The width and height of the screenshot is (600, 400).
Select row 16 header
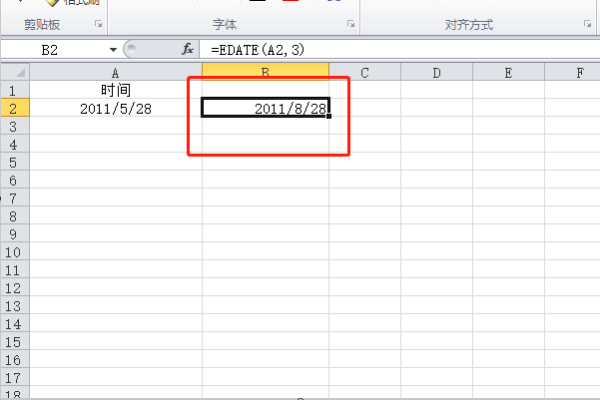coord(15,359)
